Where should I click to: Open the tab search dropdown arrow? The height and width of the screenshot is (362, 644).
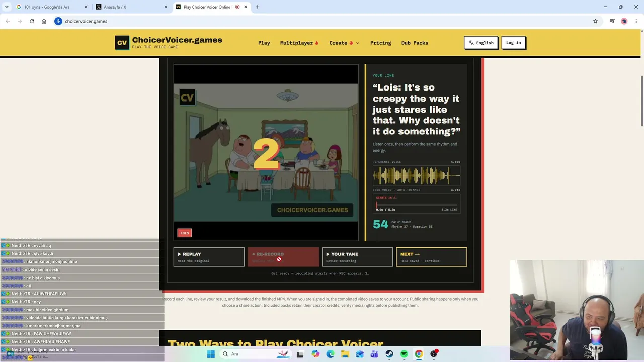coord(7,7)
